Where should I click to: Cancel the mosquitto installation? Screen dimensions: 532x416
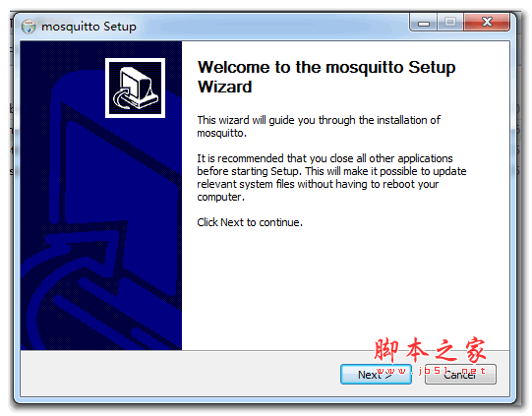pos(460,375)
